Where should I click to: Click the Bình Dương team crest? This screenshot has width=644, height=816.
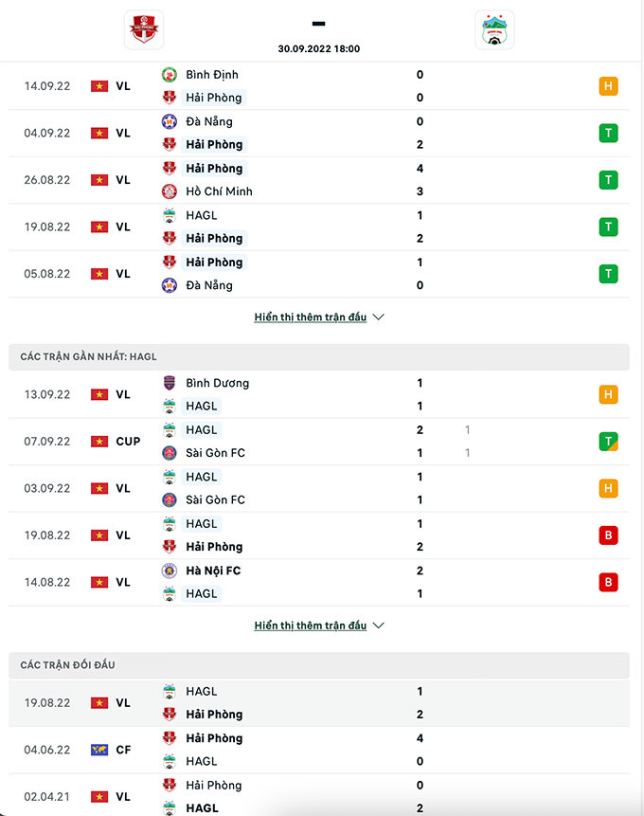[170, 384]
